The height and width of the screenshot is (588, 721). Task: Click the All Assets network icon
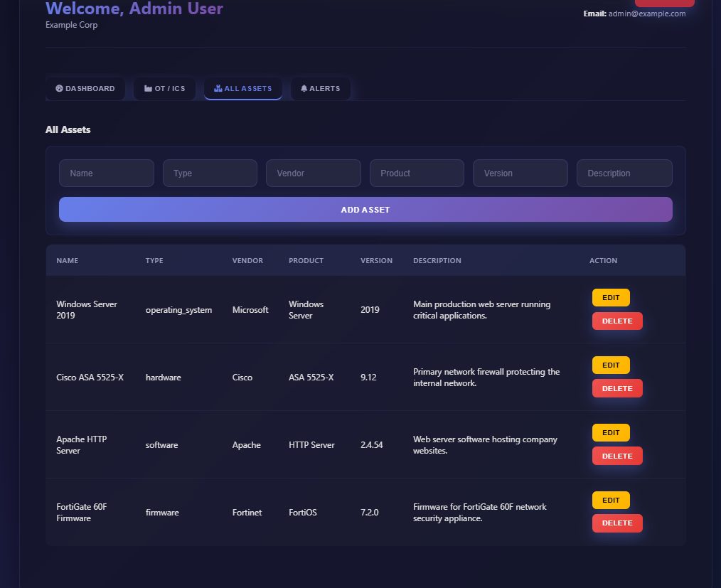point(218,88)
